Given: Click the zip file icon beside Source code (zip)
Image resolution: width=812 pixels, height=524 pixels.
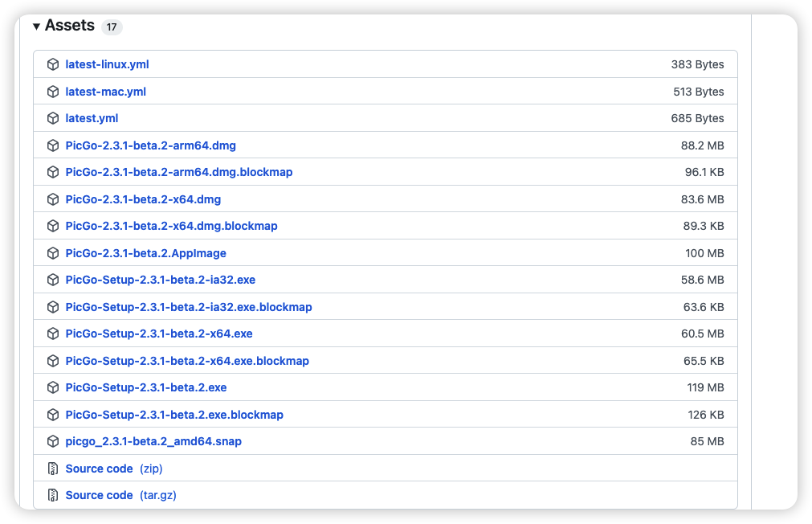Looking at the screenshot, I should pos(53,469).
